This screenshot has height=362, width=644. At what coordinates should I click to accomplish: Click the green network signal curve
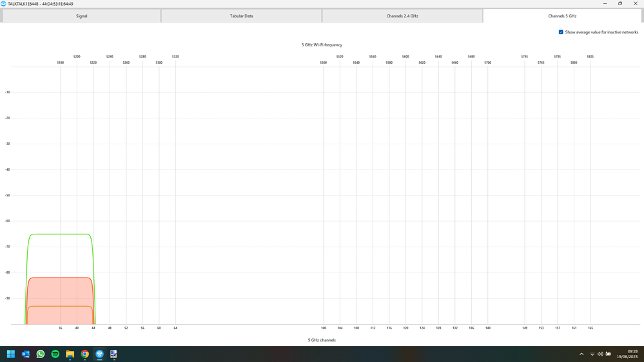pos(60,234)
